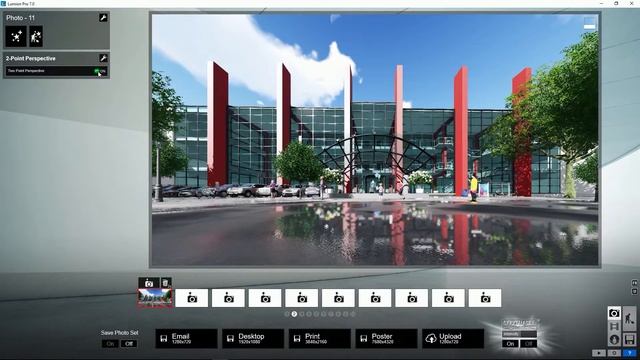Click the 2-Point Perspective effect title

coord(31,59)
